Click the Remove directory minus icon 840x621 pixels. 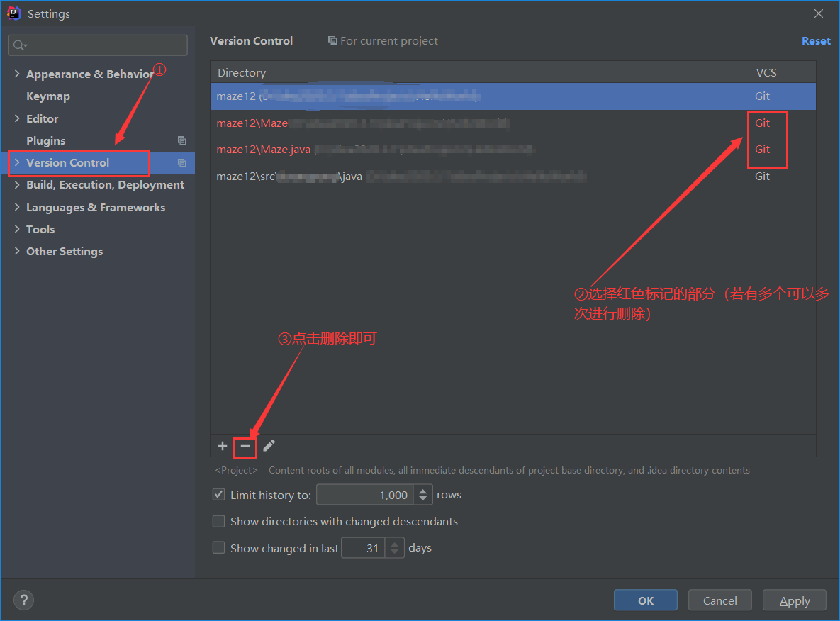point(245,446)
